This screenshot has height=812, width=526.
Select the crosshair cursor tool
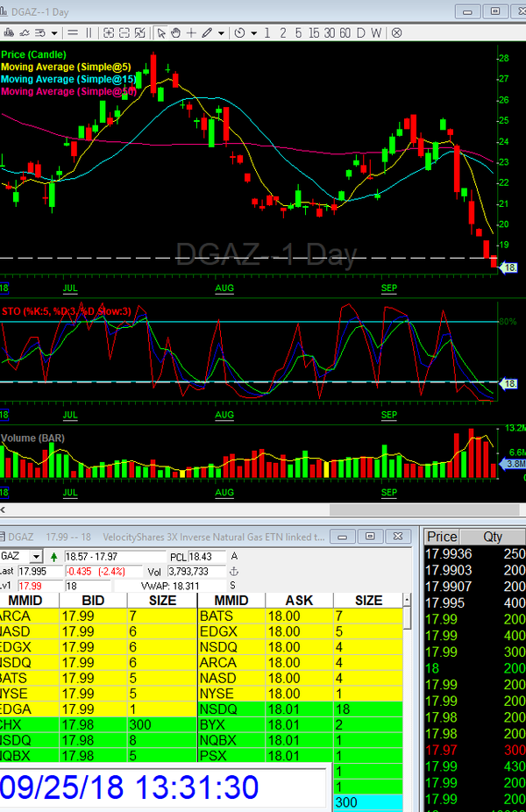(191, 32)
